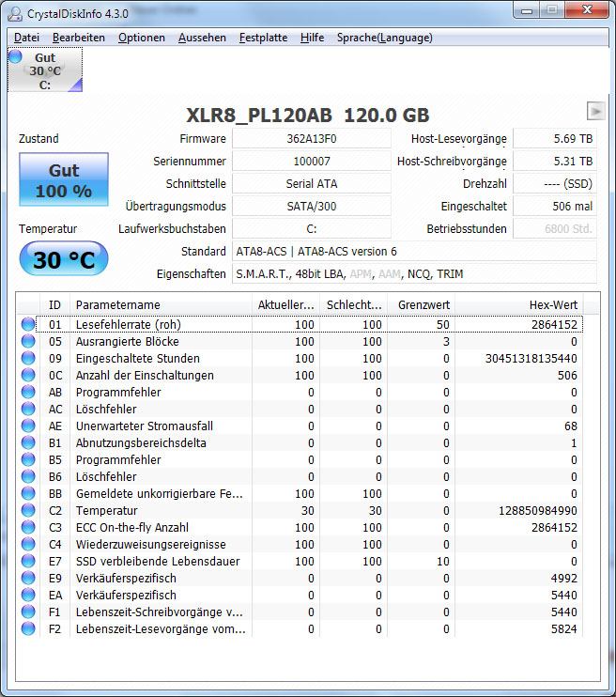The width and height of the screenshot is (616, 697).
Task: Click the status orb for ECC On-the-fly Anzahl
Action: [28, 527]
